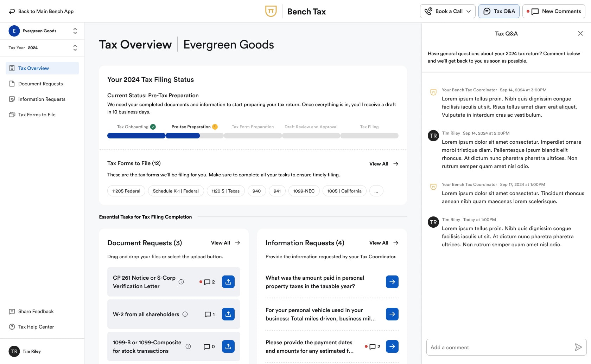
Task: Open comments on CP 261 Notice request
Action: click(207, 282)
